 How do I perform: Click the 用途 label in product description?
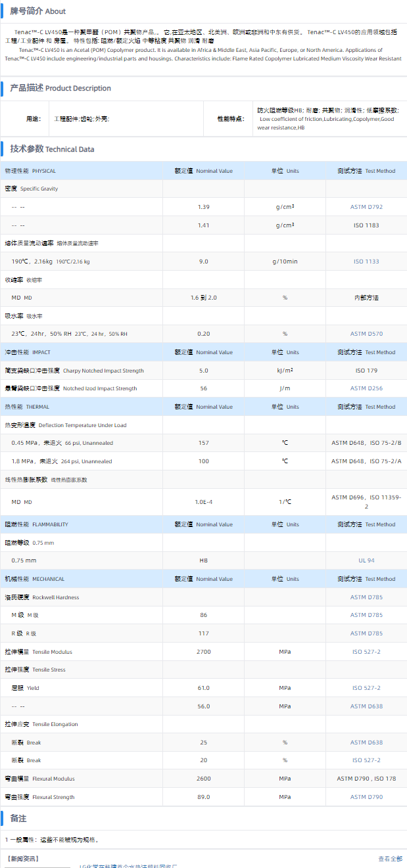34,119
